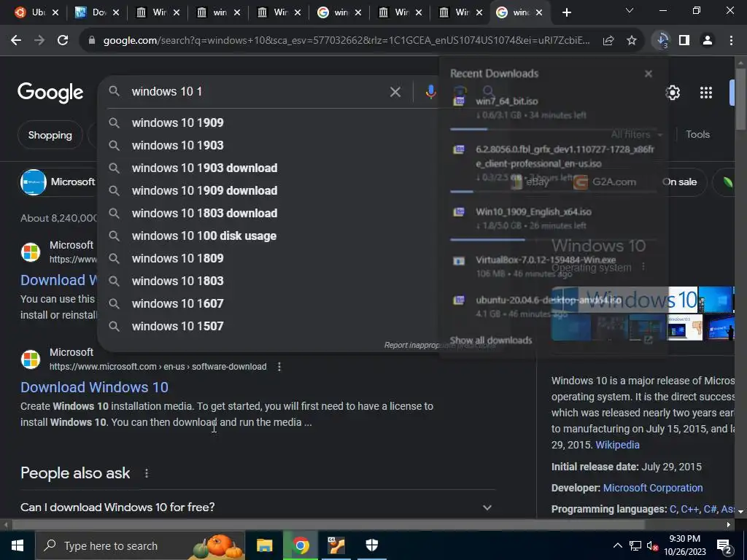Click the Windows taskbar search box

pyautogui.click(x=140, y=545)
